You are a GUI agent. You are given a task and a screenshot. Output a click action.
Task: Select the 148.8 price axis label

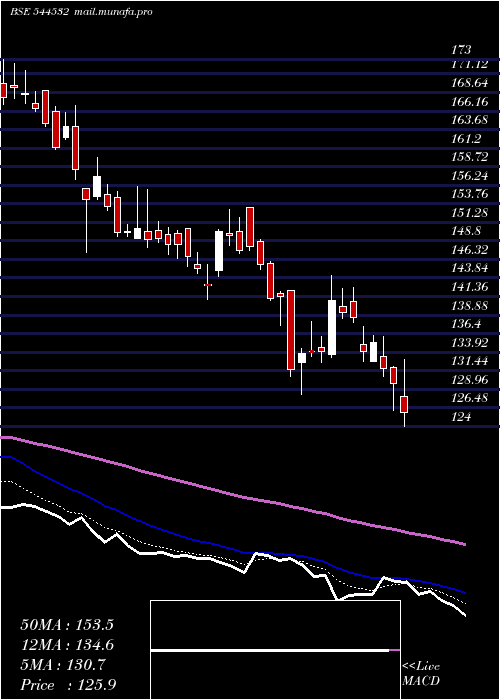point(466,231)
